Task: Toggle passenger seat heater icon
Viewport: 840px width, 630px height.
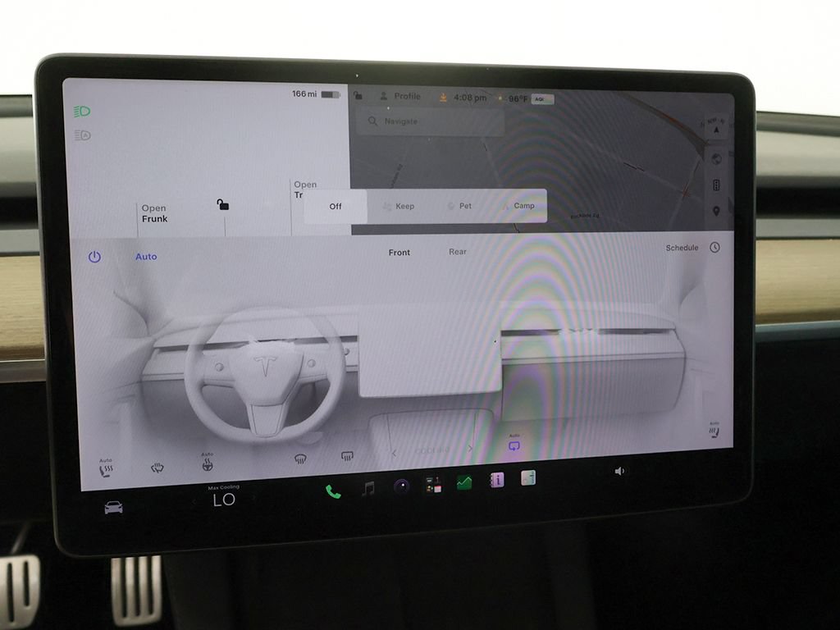Action: (x=714, y=430)
